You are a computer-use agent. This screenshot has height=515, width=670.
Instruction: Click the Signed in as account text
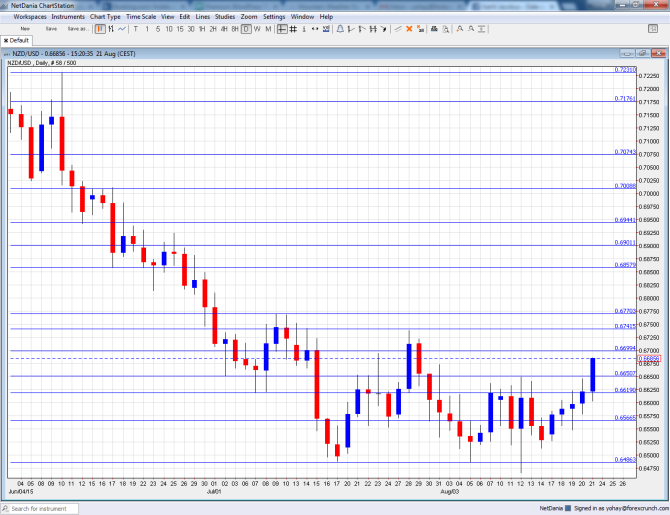coord(622,508)
